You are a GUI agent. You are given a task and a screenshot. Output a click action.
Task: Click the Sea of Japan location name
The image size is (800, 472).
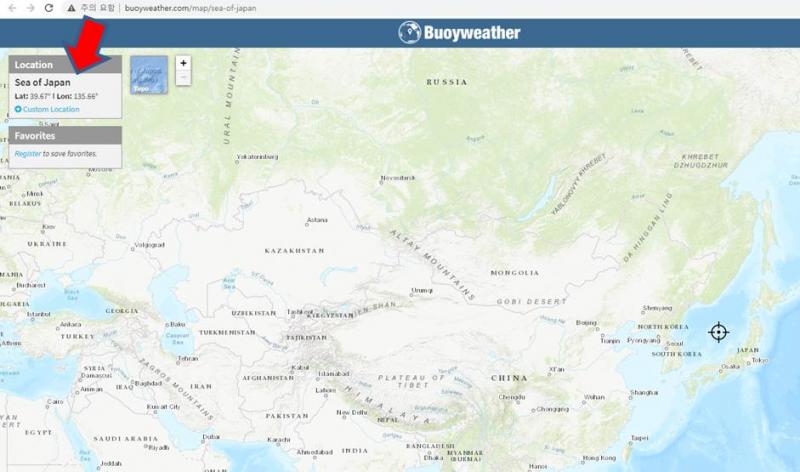(x=44, y=82)
